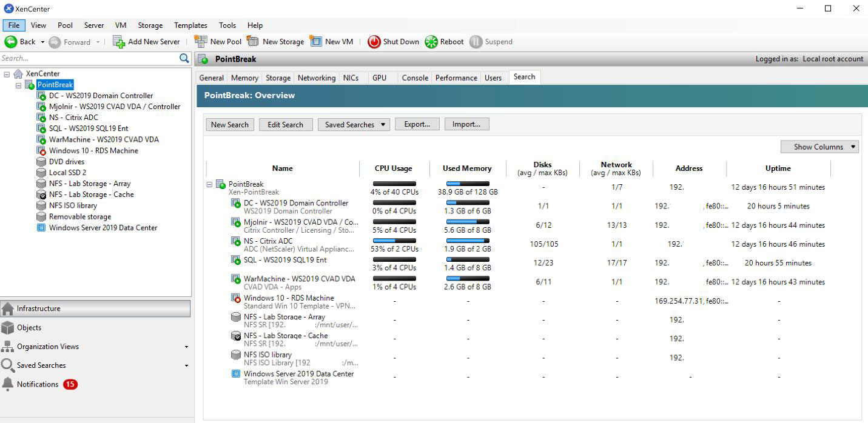This screenshot has width=868, height=423.
Task: Click the Add New Server icon
Action: 119,42
